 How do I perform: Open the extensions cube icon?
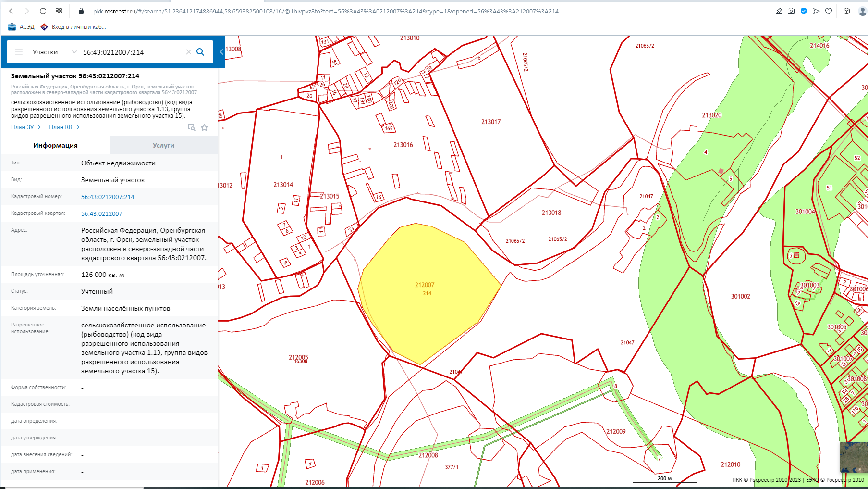[x=846, y=11]
